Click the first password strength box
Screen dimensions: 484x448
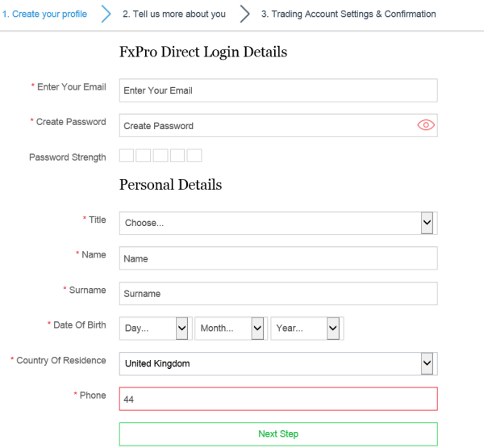tap(127, 156)
